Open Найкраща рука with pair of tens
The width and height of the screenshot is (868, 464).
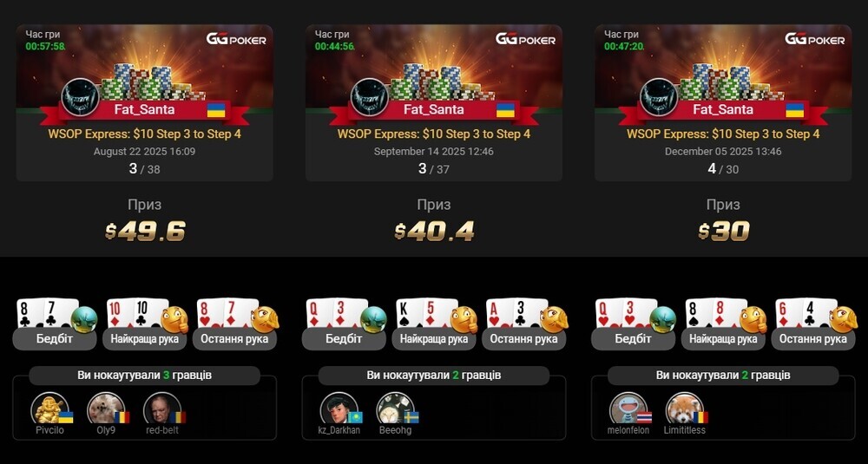144,324
